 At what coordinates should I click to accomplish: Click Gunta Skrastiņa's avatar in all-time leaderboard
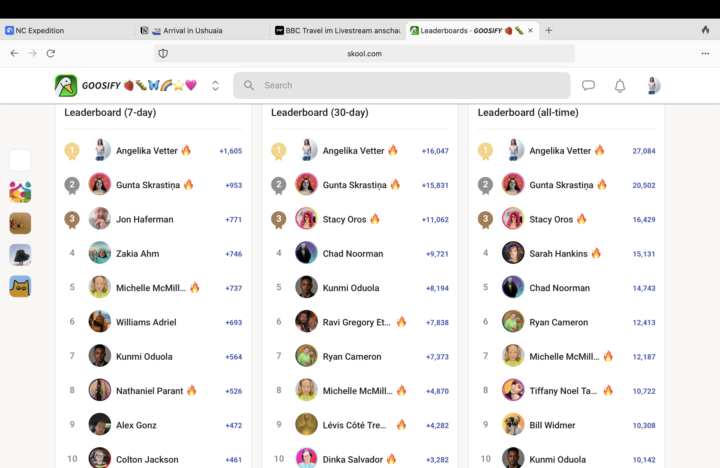coord(513,184)
